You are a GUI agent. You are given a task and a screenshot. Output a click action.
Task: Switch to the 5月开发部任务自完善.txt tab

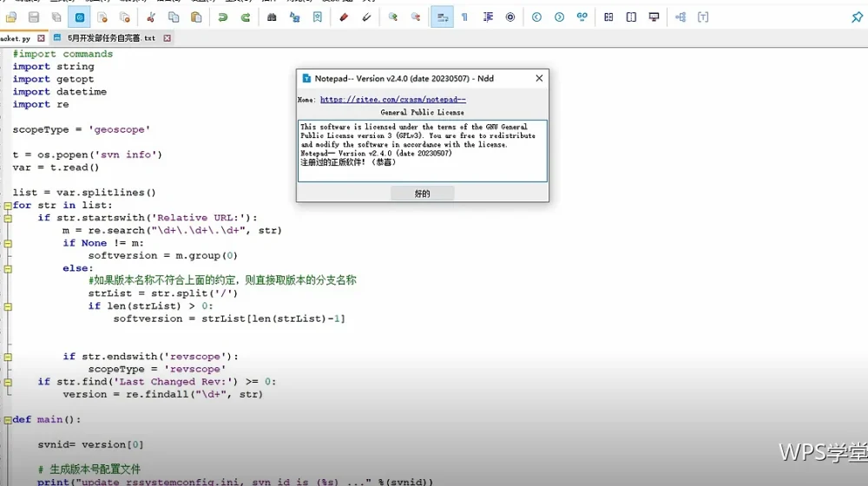point(111,38)
